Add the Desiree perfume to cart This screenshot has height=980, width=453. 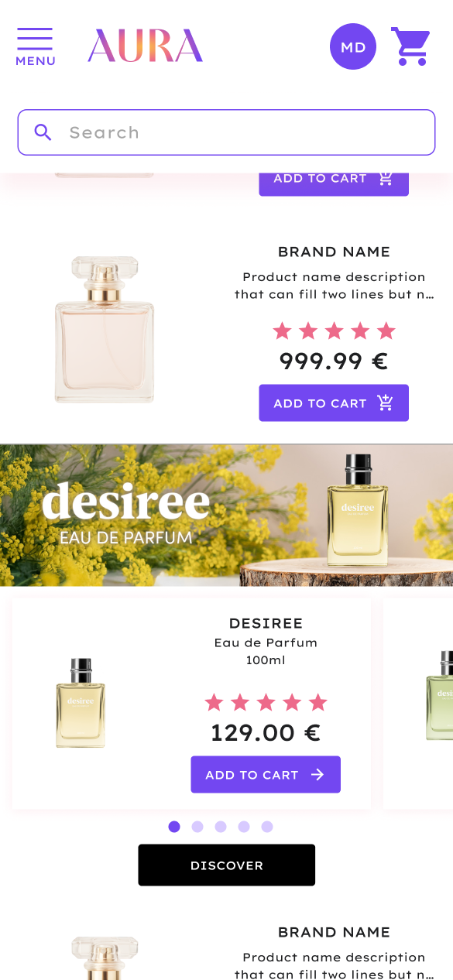coord(266,774)
